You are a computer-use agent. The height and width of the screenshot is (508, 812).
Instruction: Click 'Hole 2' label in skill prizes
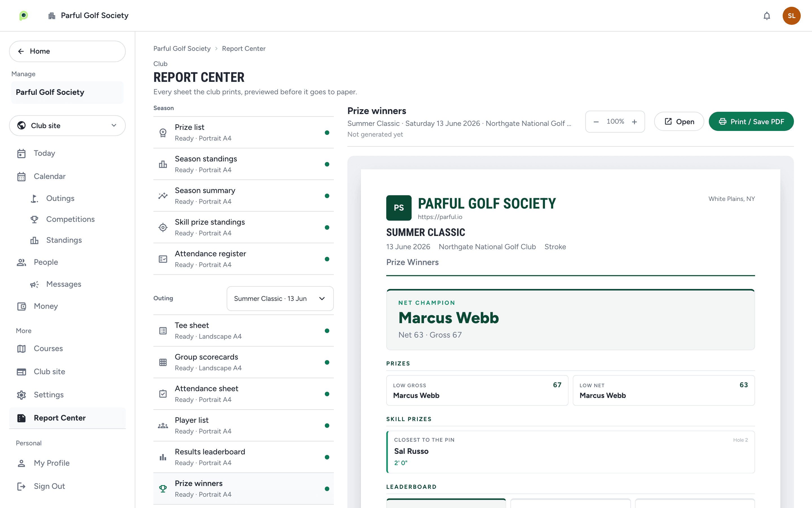[x=740, y=440]
